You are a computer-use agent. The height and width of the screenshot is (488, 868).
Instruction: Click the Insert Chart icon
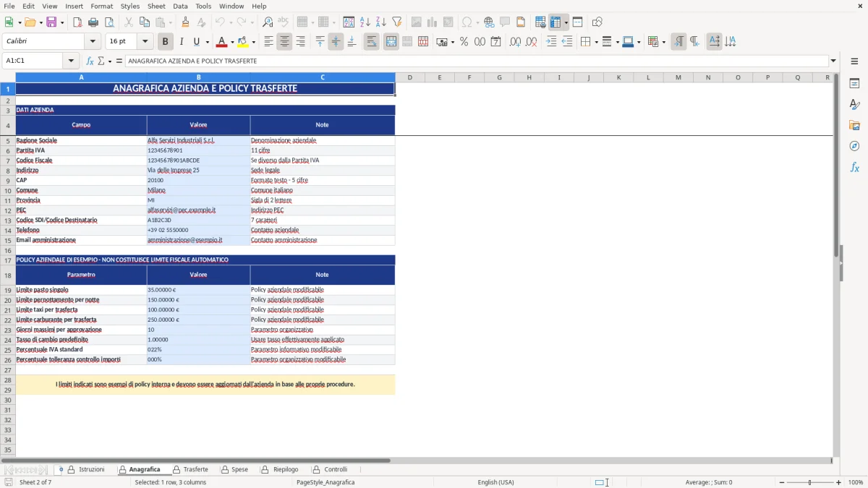(x=433, y=22)
